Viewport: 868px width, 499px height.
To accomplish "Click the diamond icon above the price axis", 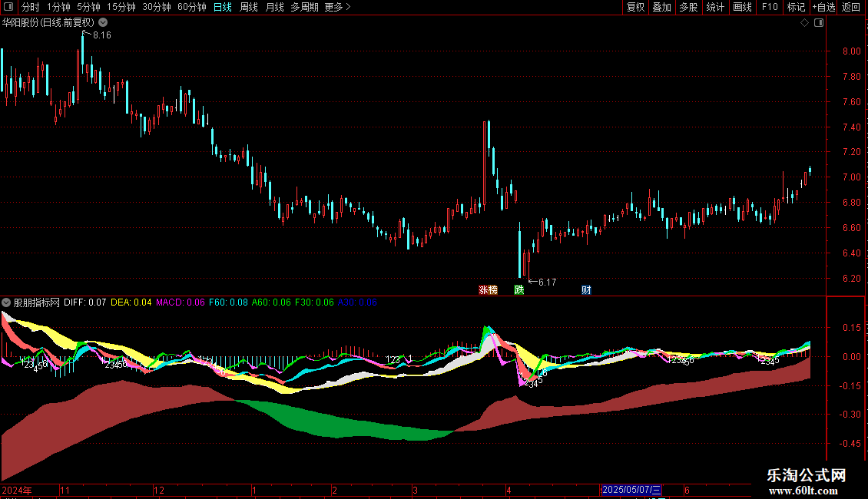I will (x=805, y=23).
